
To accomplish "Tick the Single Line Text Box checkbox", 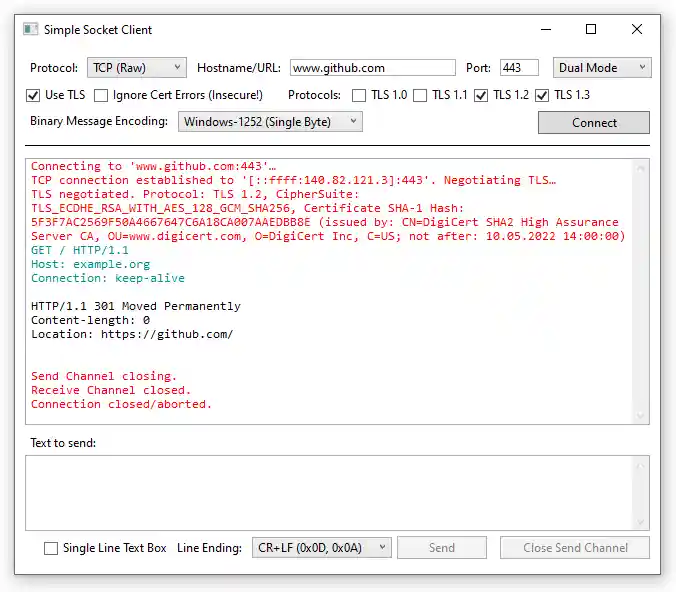I will [51, 548].
